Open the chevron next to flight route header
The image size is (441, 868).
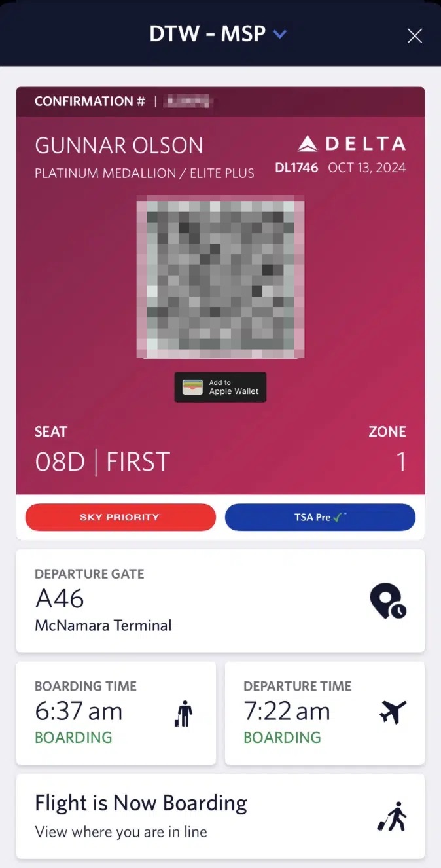click(x=280, y=33)
